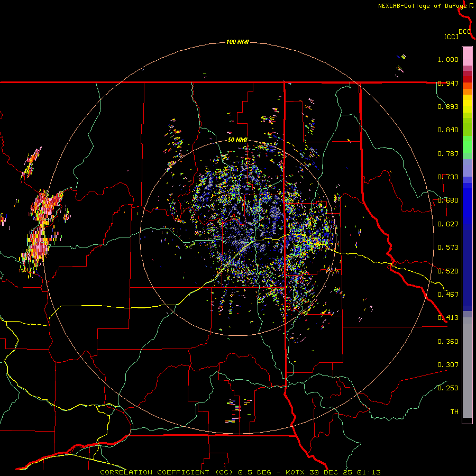
Task: Click the 0.520 scale label
Action: coord(448,271)
